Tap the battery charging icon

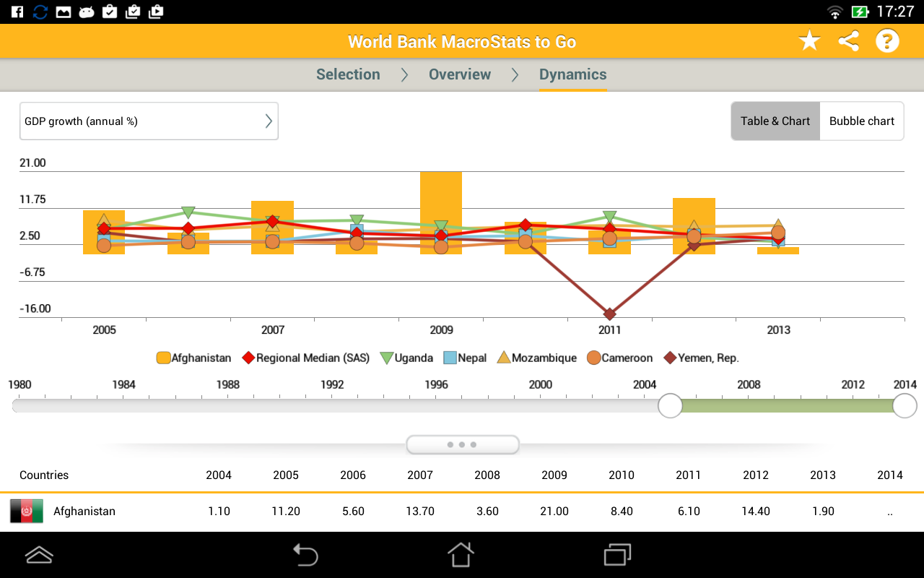860,12
